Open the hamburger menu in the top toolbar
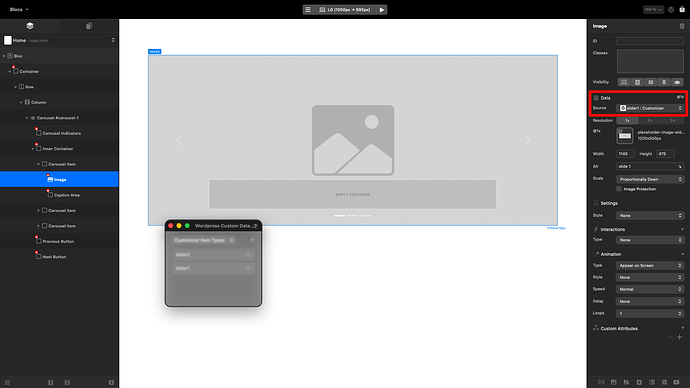Image resolution: width=690 pixels, height=388 pixels. pos(308,9)
